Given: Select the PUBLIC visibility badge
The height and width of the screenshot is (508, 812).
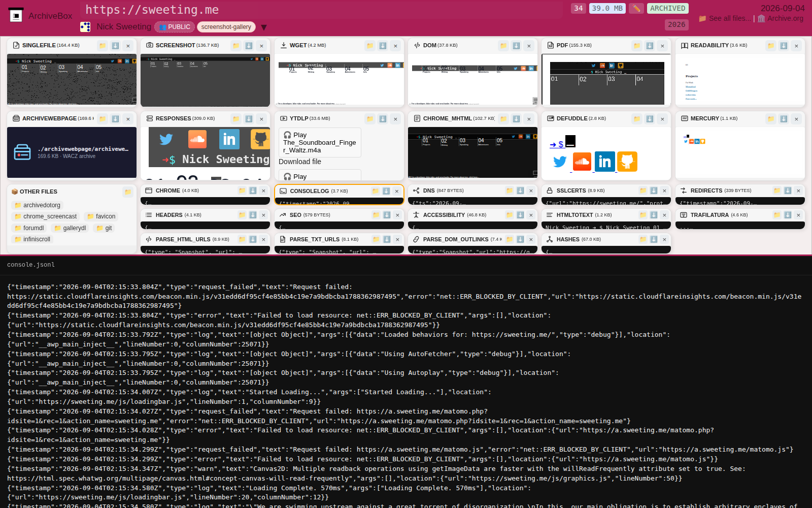Looking at the screenshot, I should [x=175, y=27].
